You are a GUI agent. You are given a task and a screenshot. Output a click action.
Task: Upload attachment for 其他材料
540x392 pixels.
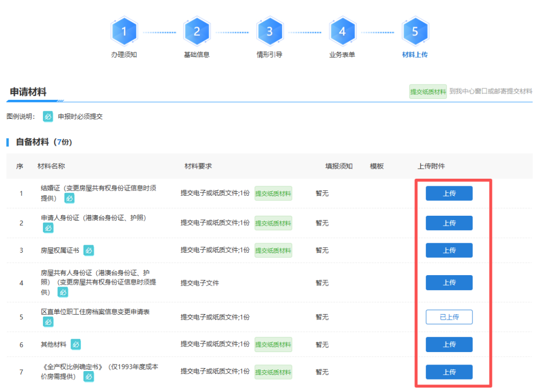click(x=449, y=344)
